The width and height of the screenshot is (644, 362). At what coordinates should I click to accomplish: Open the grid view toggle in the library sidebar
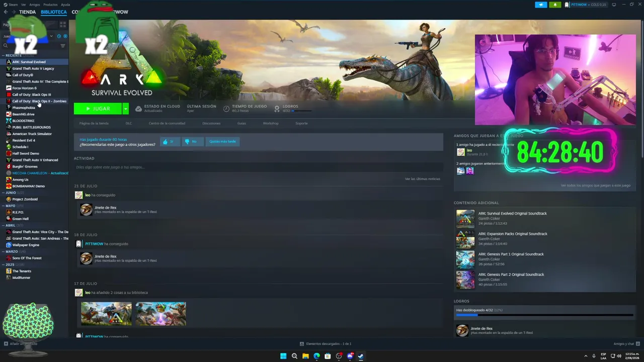pyautogui.click(x=63, y=24)
